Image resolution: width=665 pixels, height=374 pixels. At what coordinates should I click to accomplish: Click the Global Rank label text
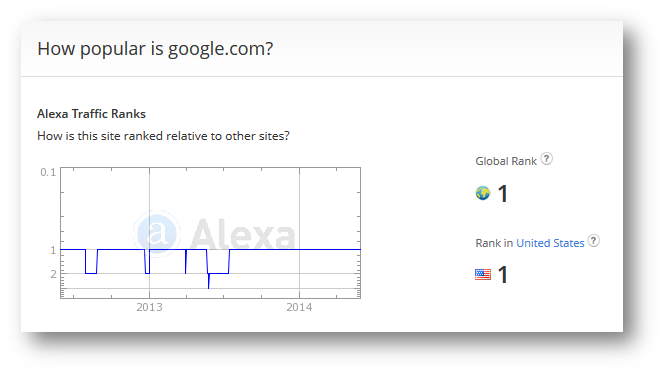click(x=506, y=161)
